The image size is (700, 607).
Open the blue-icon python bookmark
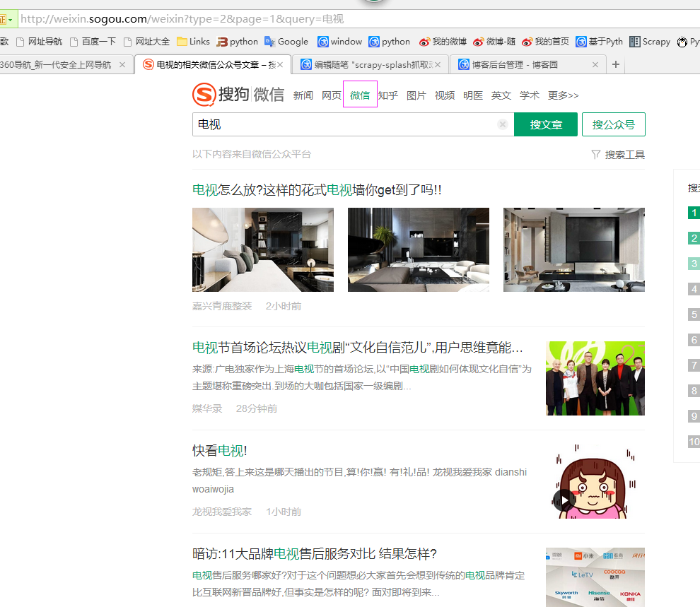tap(390, 42)
